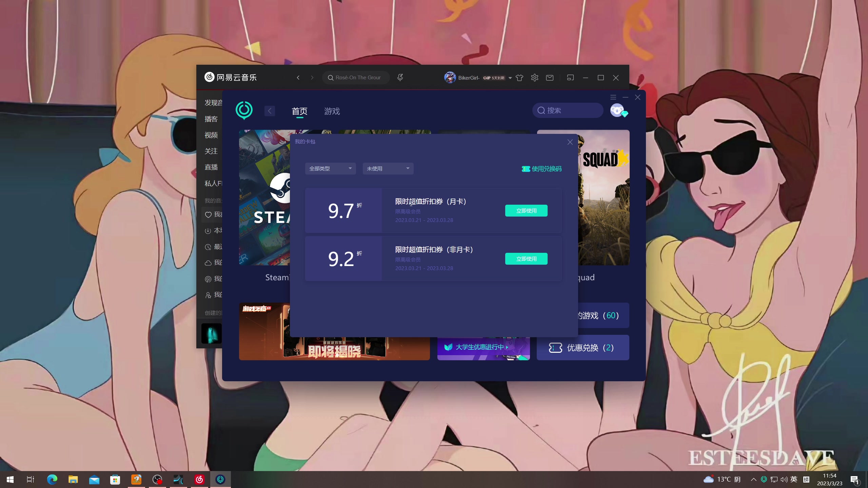This screenshot has height=488, width=868.
Task: Use the 9.2折 non-monthly card coupon
Action: coord(526,259)
